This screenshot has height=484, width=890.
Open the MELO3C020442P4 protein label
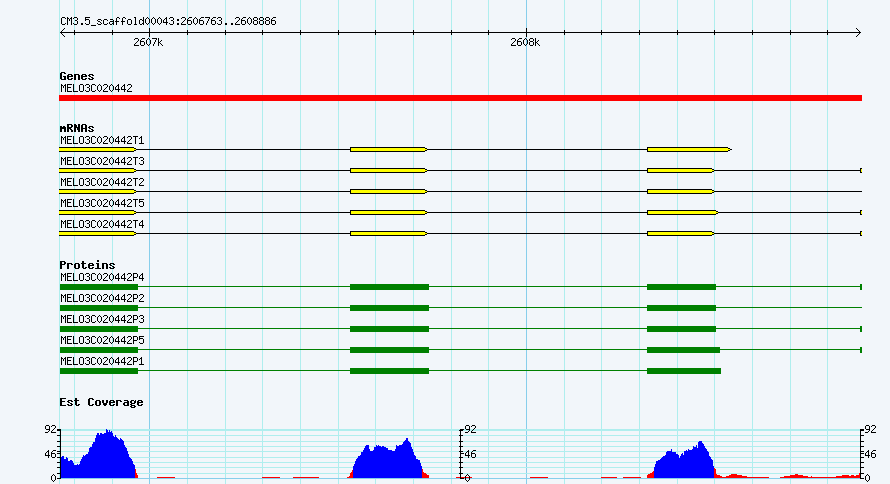point(102,278)
